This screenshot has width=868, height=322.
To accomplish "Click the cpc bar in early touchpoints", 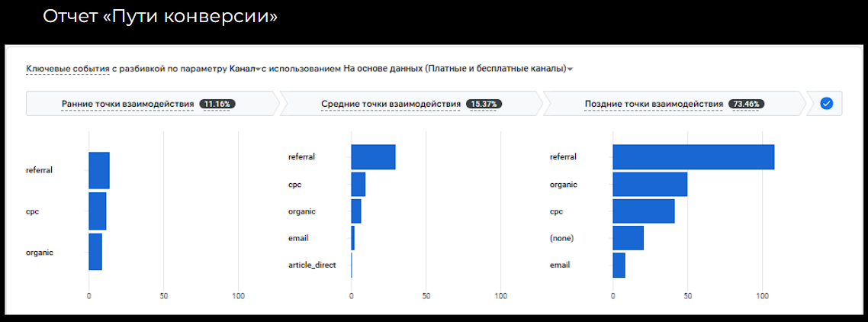I will point(98,211).
